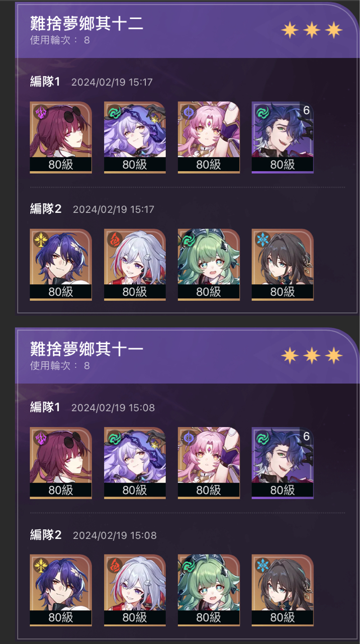Select the silver-haired fire character in stage eleven team 2
Viewport: 360px width, 644px height.
[135, 590]
